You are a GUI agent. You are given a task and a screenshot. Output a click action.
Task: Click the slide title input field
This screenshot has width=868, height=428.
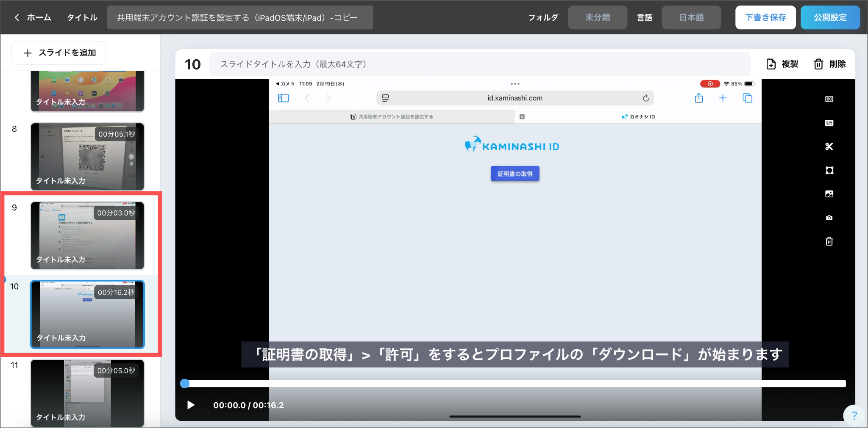[480, 64]
